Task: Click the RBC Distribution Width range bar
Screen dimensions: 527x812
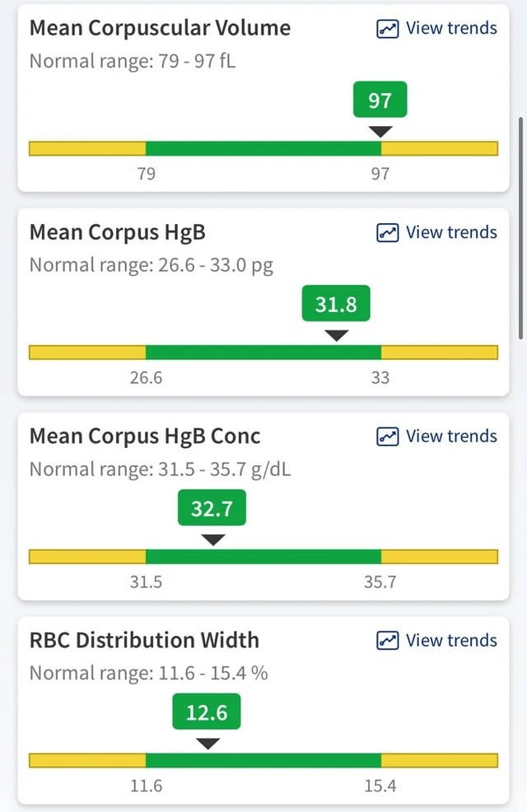Action: click(263, 760)
